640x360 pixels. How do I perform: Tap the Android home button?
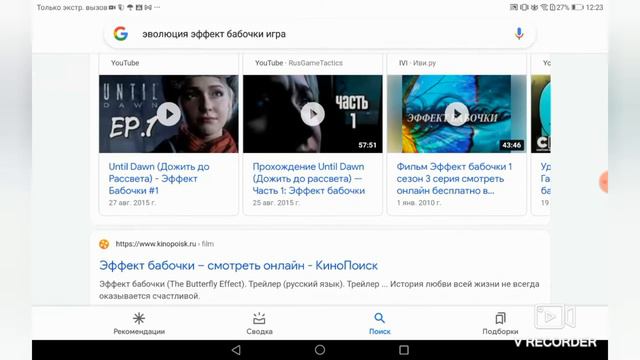320,350
